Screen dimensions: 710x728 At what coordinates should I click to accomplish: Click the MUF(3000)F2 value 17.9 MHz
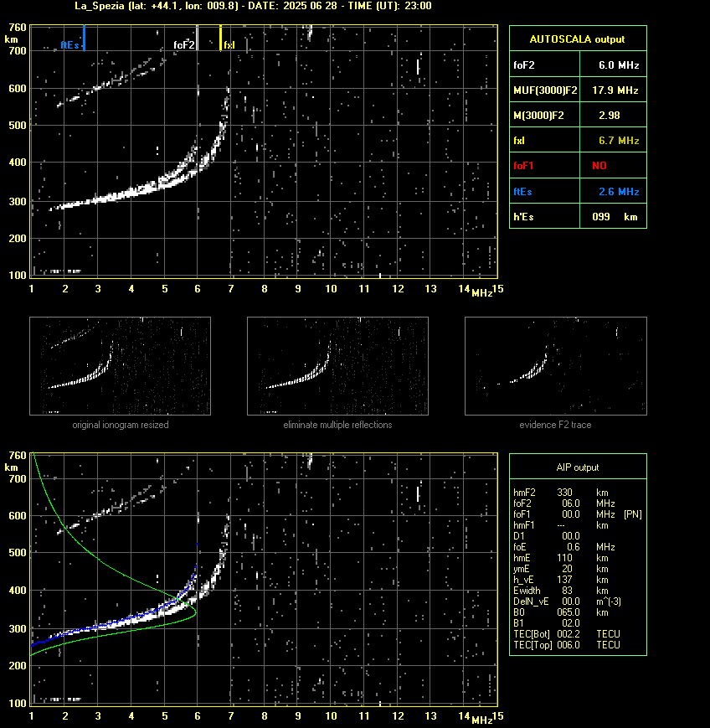coord(615,90)
